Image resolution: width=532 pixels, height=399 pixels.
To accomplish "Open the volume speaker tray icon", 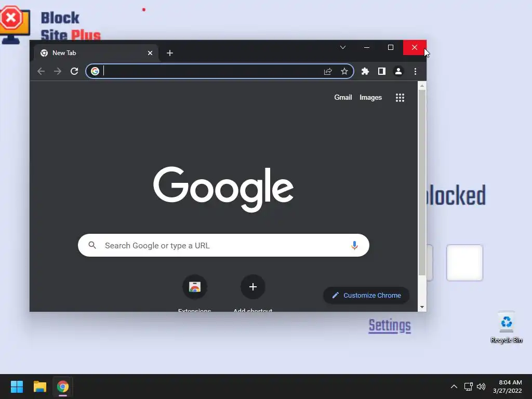I will click(x=481, y=387).
